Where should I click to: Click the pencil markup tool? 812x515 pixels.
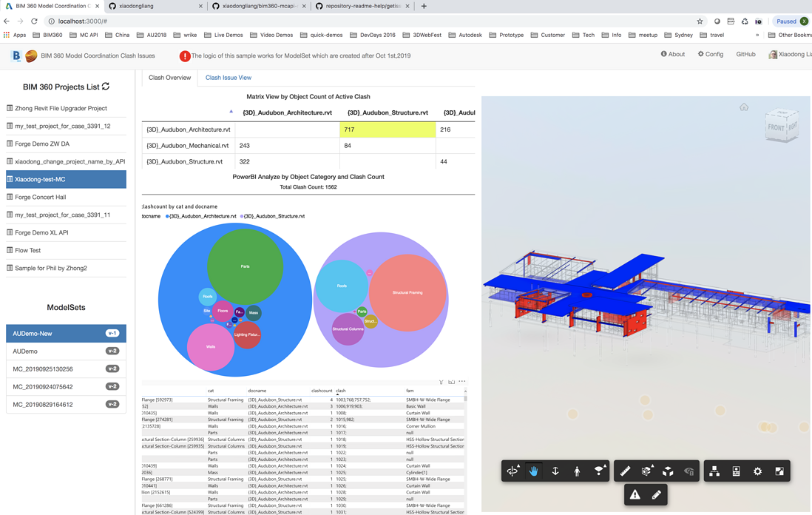coord(657,495)
